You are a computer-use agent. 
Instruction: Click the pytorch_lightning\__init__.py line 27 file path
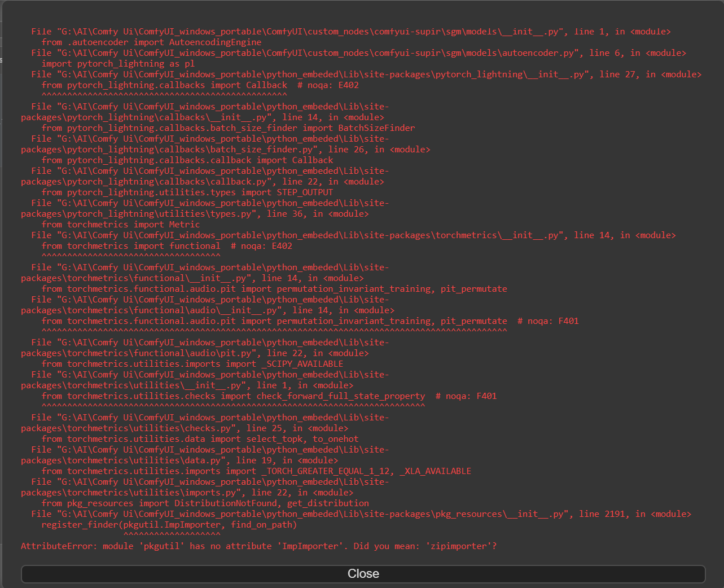pos(366,74)
